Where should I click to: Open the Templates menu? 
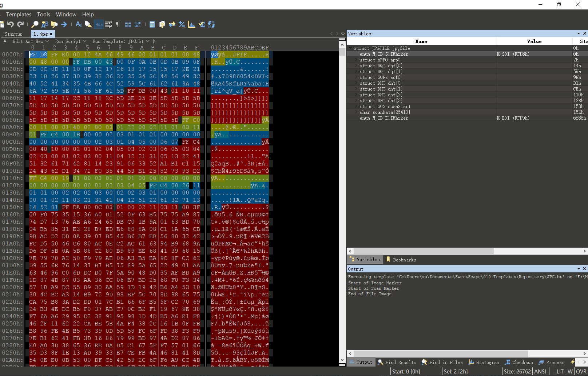click(19, 15)
